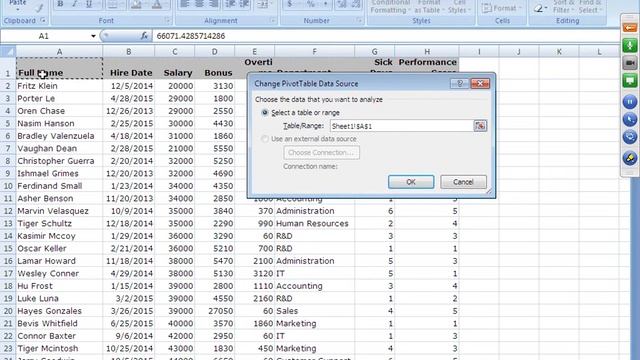640x360 pixels.
Task: Click cell 'Tiger Mcintosh'
Action: coord(59,349)
